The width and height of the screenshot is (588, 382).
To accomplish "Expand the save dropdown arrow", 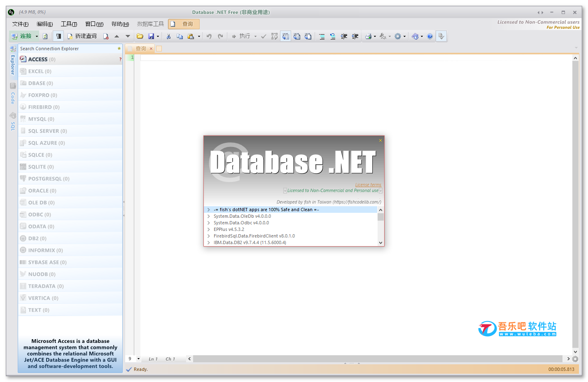I will pos(158,36).
